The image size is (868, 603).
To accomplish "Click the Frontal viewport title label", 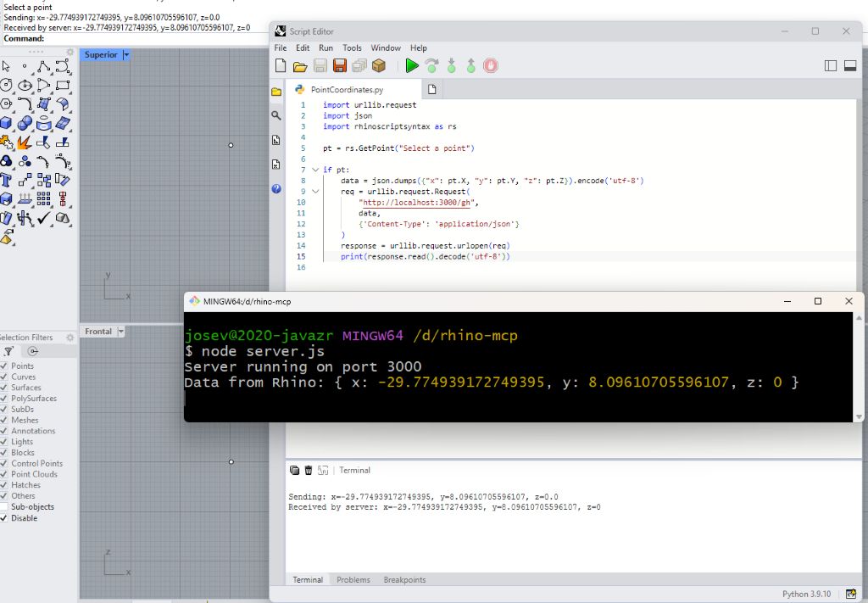I will tap(98, 332).
